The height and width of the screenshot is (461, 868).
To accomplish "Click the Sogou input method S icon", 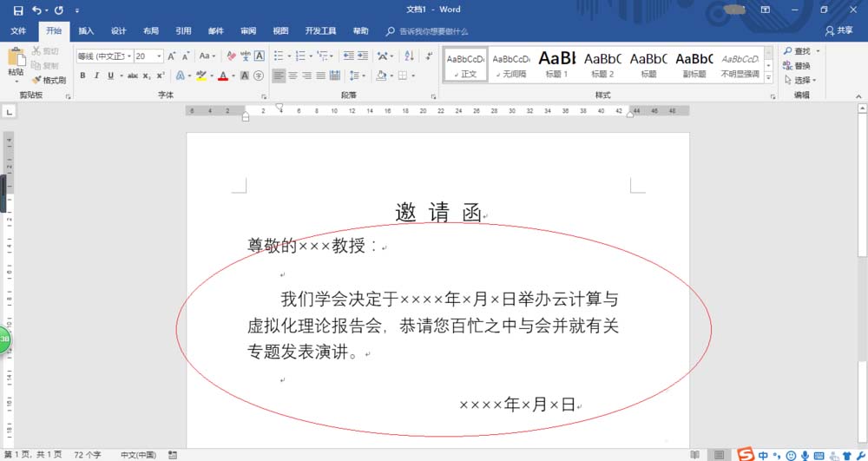I will (x=746, y=454).
